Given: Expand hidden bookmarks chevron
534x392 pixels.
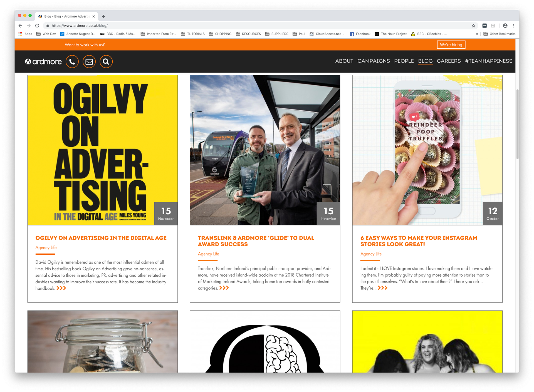Looking at the screenshot, I should [477, 34].
